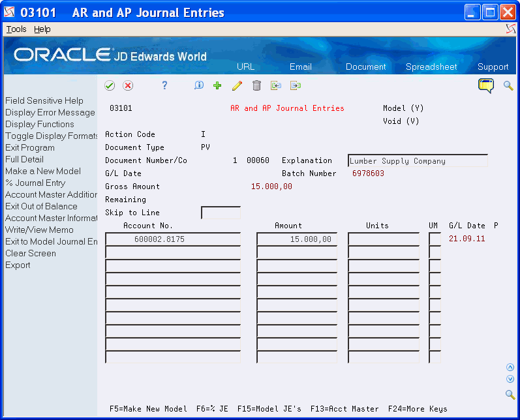Click the Action Code value I
The width and height of the screenshot is (520, 420).
(x=203, y=134)
